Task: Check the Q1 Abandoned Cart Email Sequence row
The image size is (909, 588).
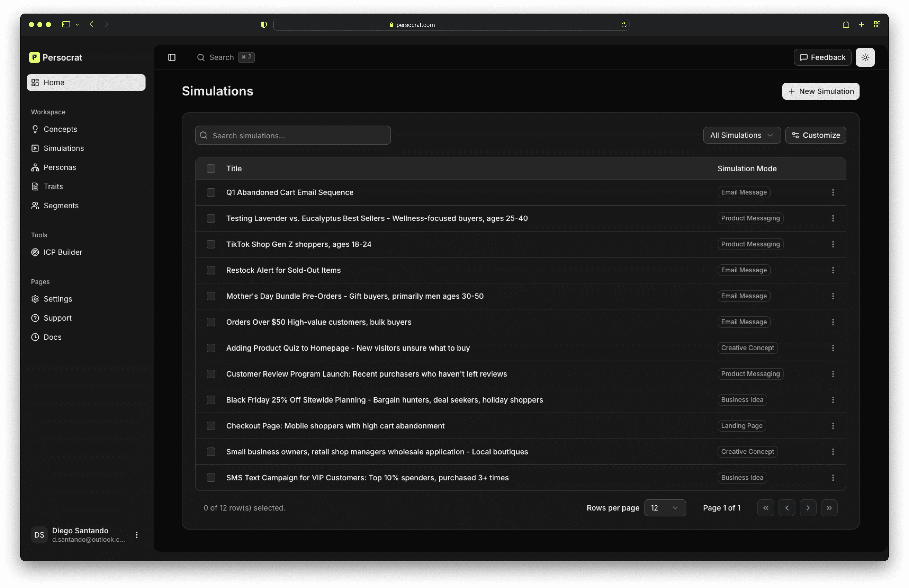Action: click(x=211, y=192)
